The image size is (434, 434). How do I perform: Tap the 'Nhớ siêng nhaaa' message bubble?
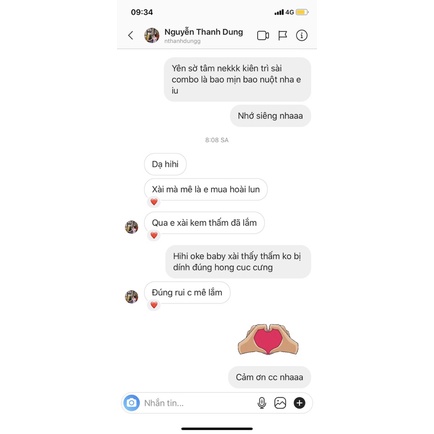click(x=270, y=116)
